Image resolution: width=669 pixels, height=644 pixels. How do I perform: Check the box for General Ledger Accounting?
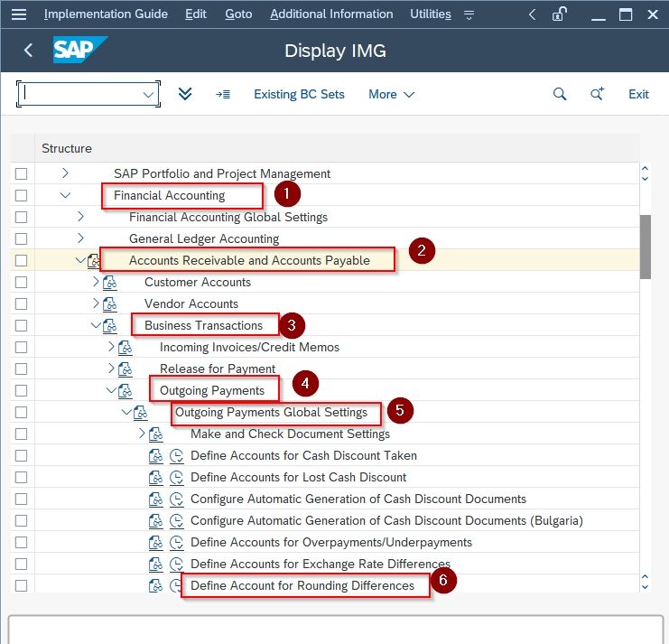[x=21, y=239]
